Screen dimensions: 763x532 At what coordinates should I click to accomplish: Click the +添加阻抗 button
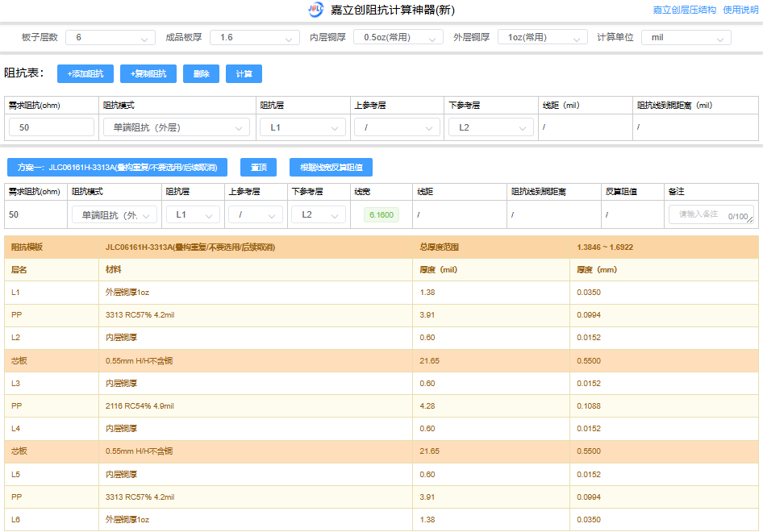[85, 74]
